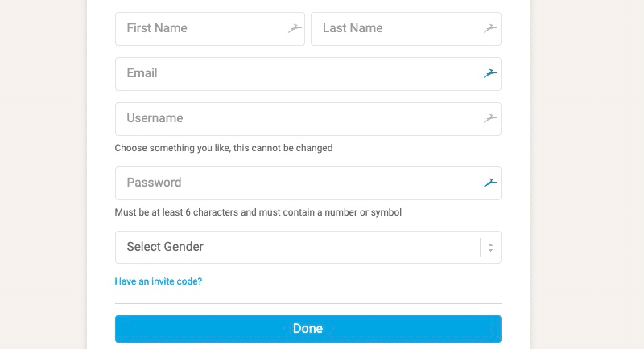Click the autofill icon in Email field
The image size is (644, 349).
tap(490, 73)
